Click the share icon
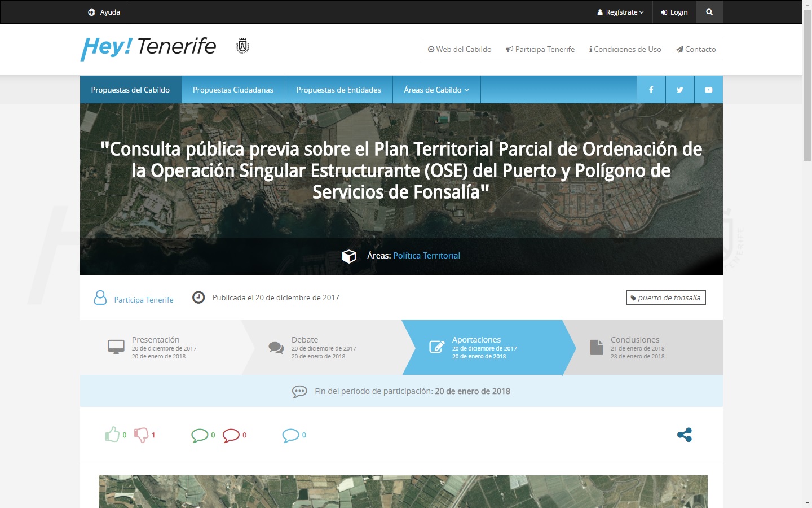Screen dimensions: 812x508 (x=684, y=435)
